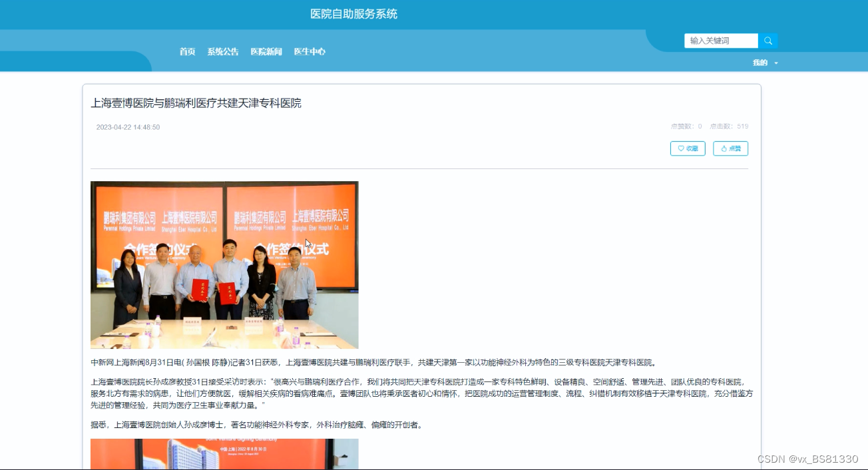
Task: Open the signing ceremony group photo
Action: [x=224, y=265]
